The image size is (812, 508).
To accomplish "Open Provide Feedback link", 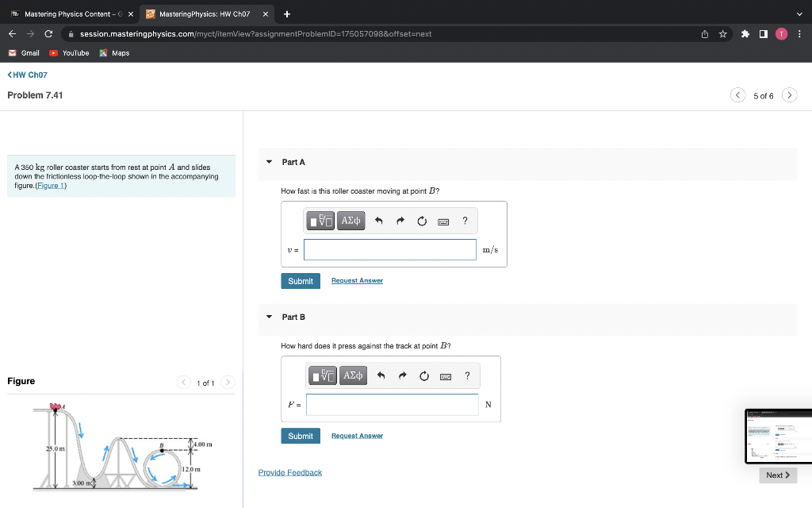I will 290,472.
